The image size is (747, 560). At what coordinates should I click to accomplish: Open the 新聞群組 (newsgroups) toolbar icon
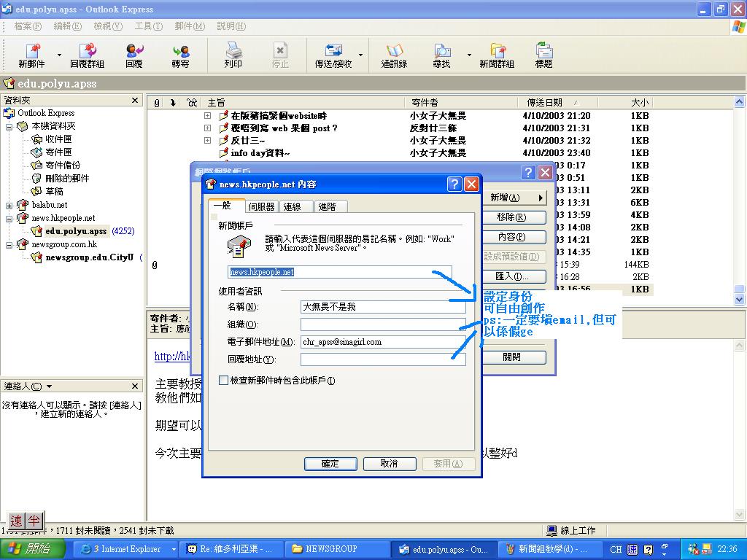click(497, 55)
